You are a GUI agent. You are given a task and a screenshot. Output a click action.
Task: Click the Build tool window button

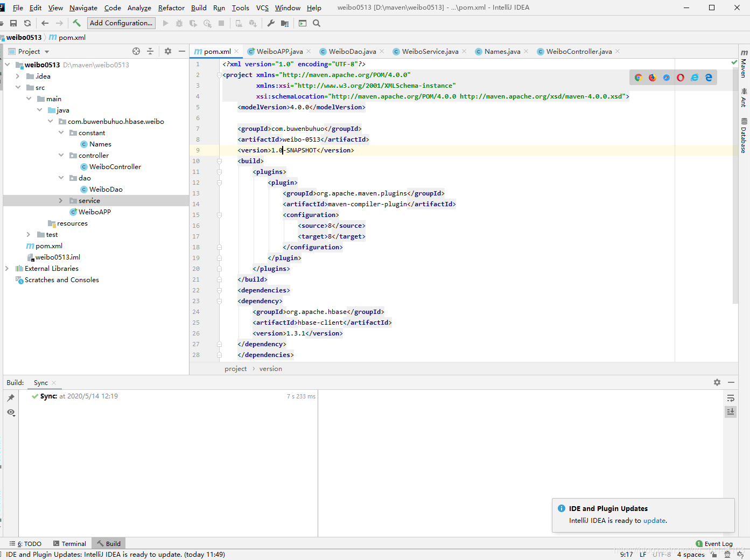(x=108, y=544)
